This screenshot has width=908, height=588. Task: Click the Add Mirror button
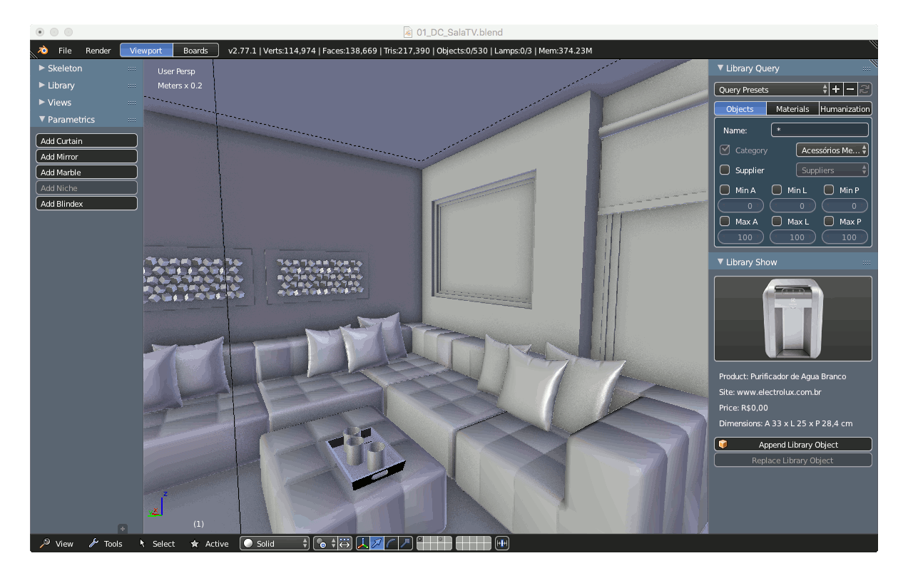(86, 155)
